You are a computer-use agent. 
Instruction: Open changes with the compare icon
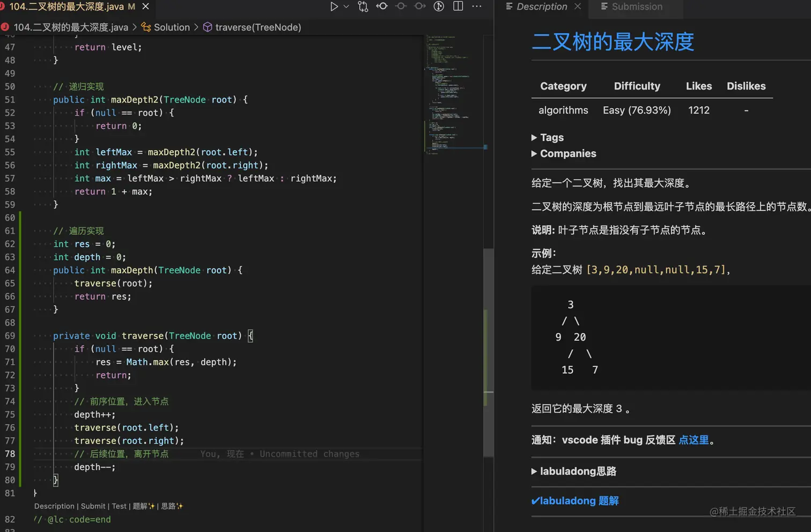(363, 6)
